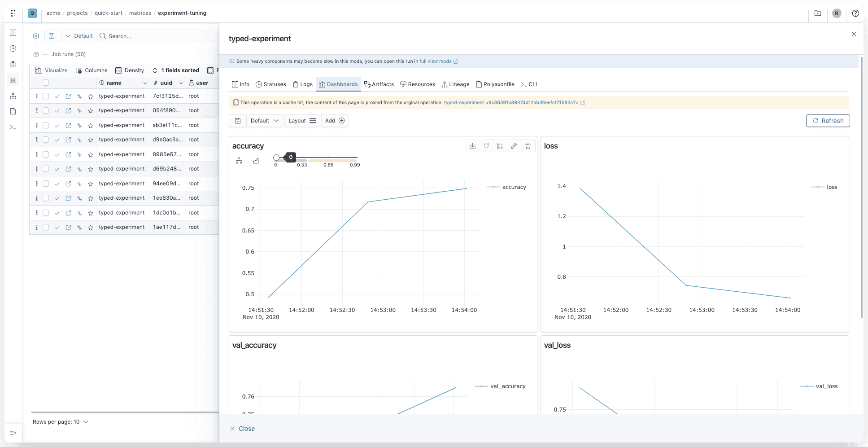The width and height of the screenshot is (868, 447).
Task: Download the accuracy chart via its export icon
Action: point(472,146)
